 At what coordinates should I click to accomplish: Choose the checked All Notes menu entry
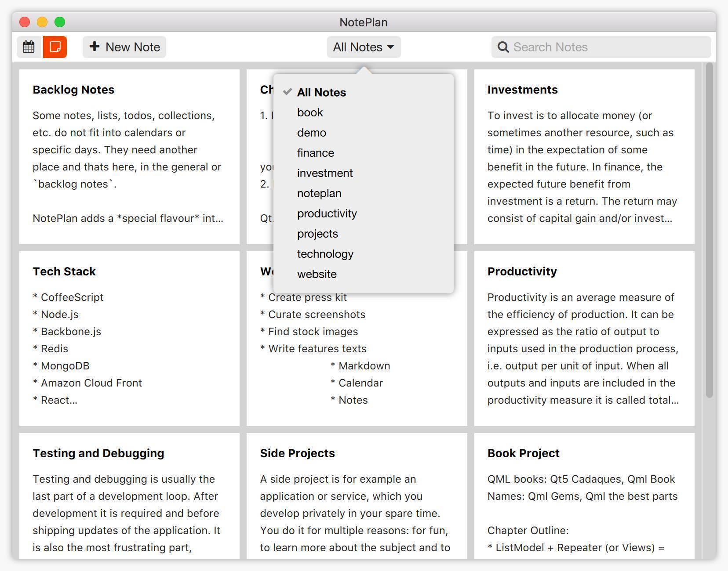(x=364, y=92)
